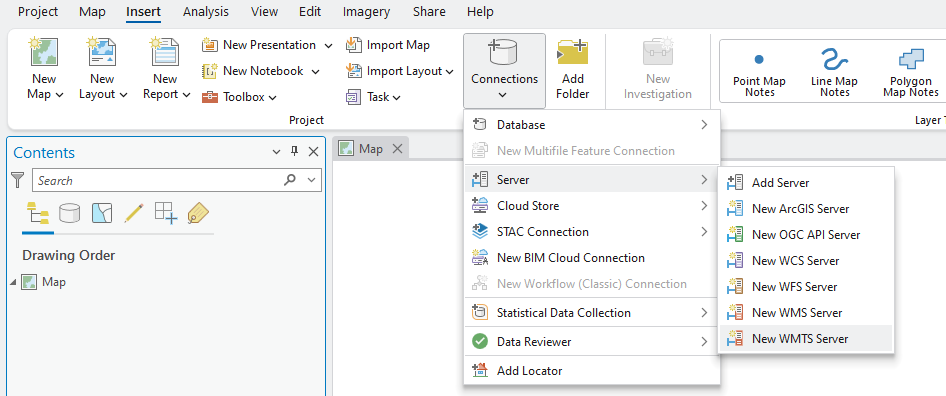
Task: Click the New Map icon
Action: [x=44, y=52]
